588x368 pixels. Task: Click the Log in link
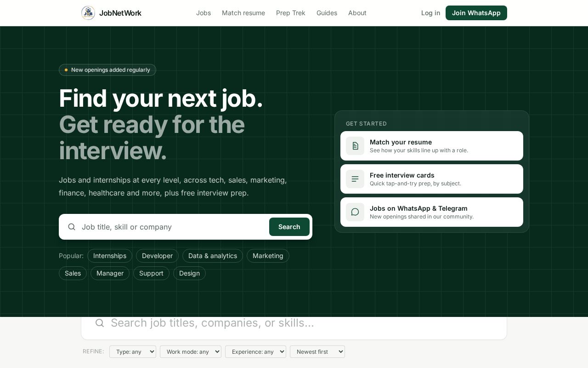[x=430, y=13]
